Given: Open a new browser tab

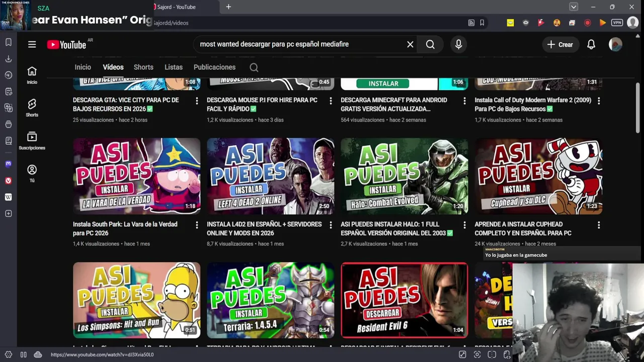Looking at the screenshot, I should 228,7.
